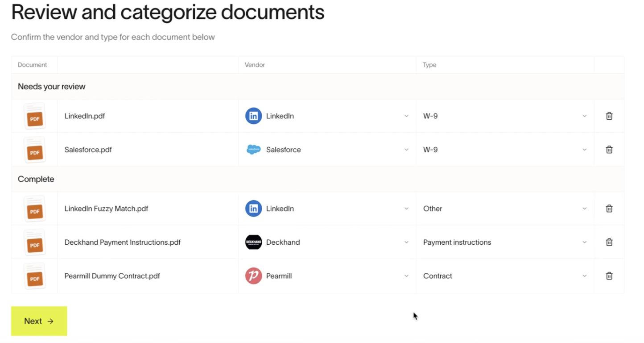Click the Deckhand vendor logo
This screenshot has width=644, height=343.
point(253,242)
